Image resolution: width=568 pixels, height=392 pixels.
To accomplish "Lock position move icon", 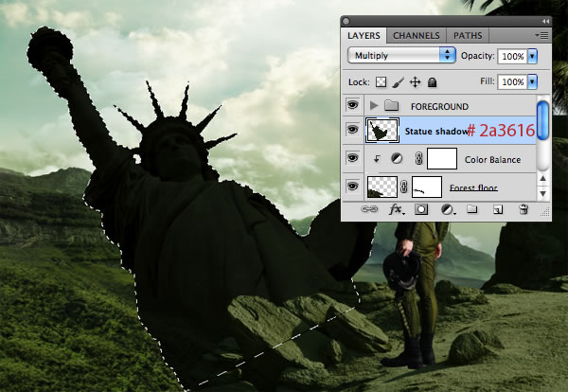I will (x=416, y=82).
